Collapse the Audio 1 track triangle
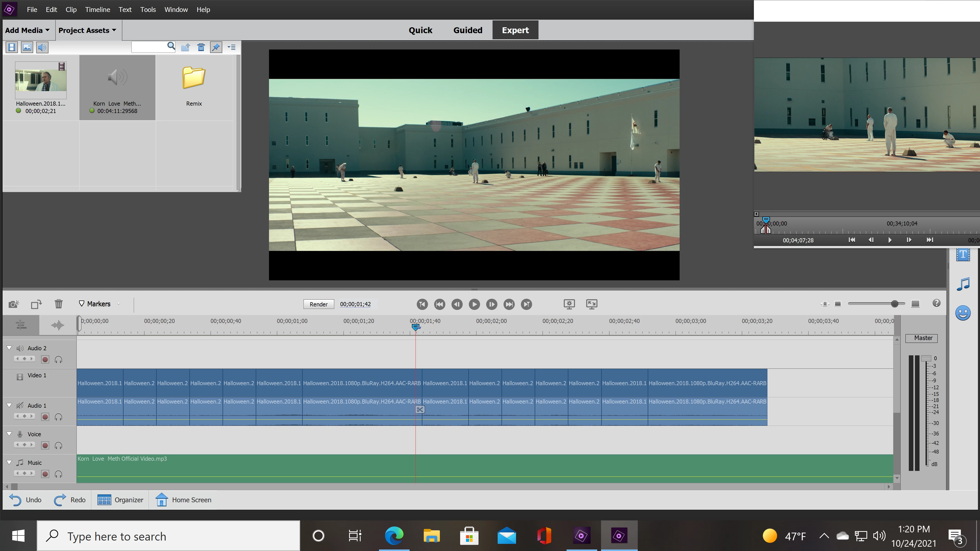Screen dimensions: 980x551 [9, 405]
